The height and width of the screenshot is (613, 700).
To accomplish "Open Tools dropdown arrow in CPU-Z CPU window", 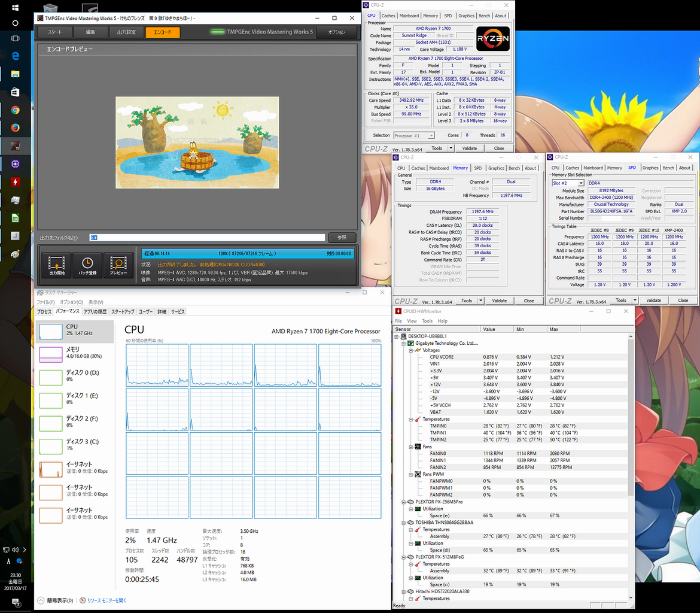I will [x=451, y=148].
